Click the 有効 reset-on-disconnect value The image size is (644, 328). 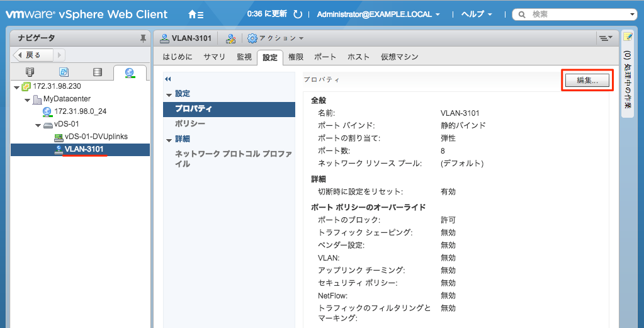pos(448,192)
